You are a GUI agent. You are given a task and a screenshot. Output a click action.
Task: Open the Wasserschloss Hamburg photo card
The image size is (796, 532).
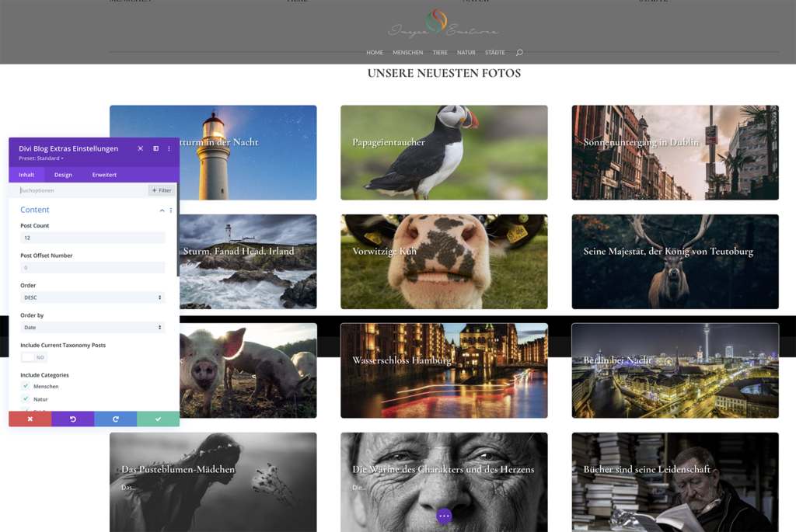(x=444, y=370)
